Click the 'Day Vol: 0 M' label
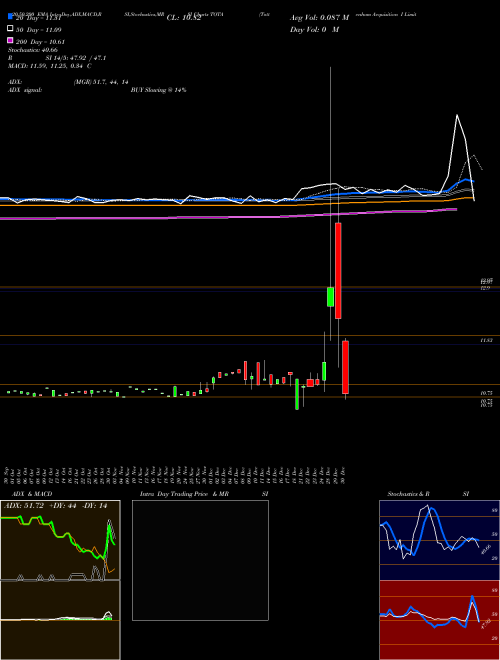Viewport: 500px width, 660px height. coord(314,29)
